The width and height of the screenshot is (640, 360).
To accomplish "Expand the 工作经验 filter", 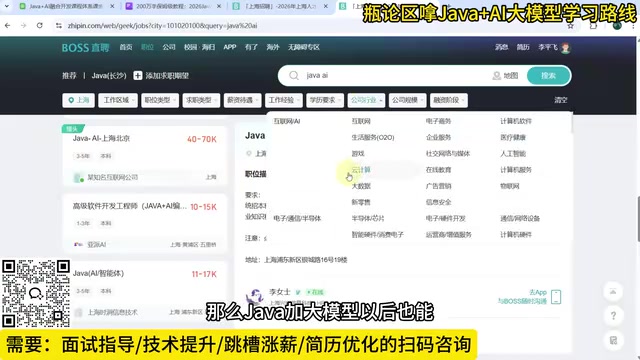I will pyautogui.click(x=284, y=100).
